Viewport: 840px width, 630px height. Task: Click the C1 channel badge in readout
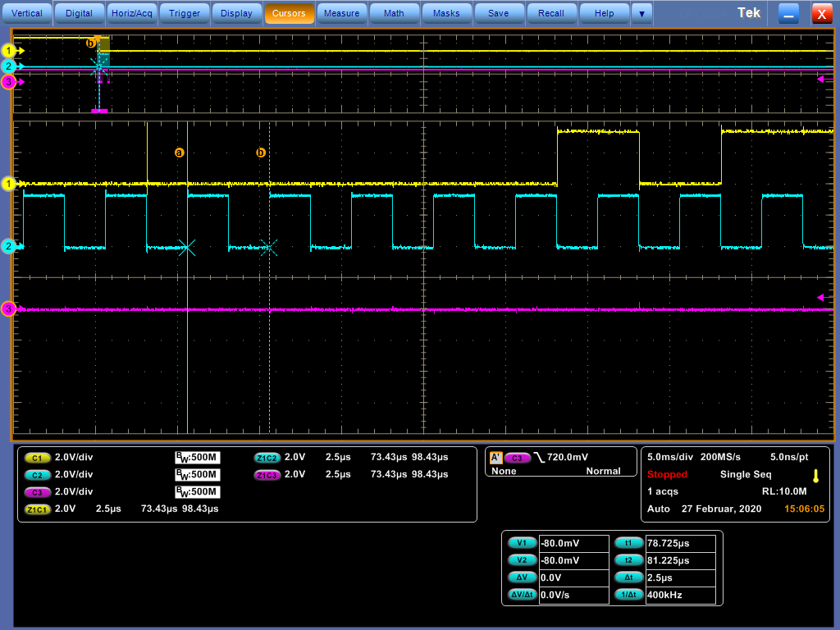coord(37,458)
